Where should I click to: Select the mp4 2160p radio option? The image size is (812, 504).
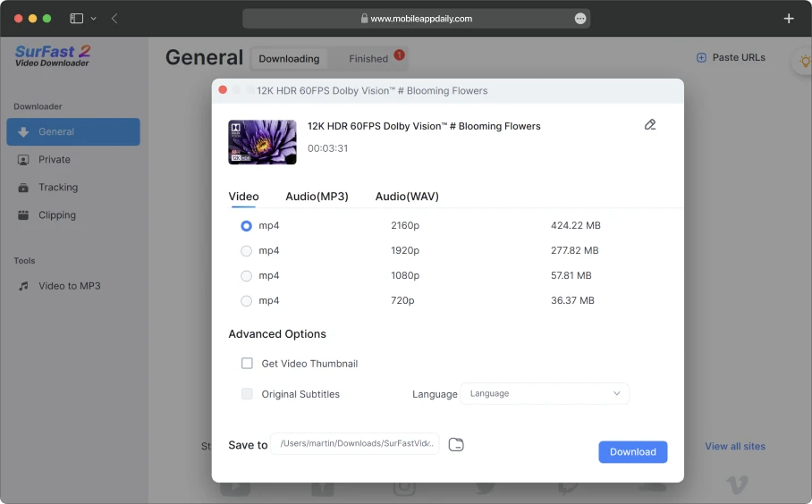(246, 226)
